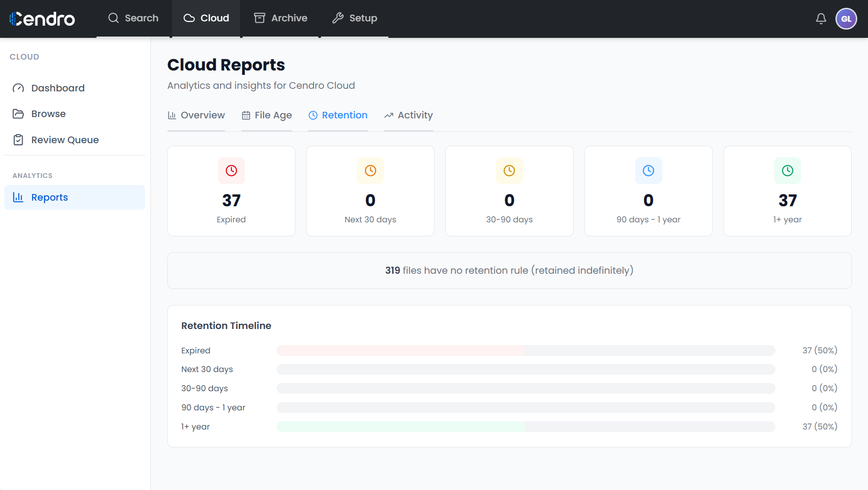This screenshot has width=868, height=490.
Task: Click the 30-90 days timeline bar
Action: coord(526,388)
